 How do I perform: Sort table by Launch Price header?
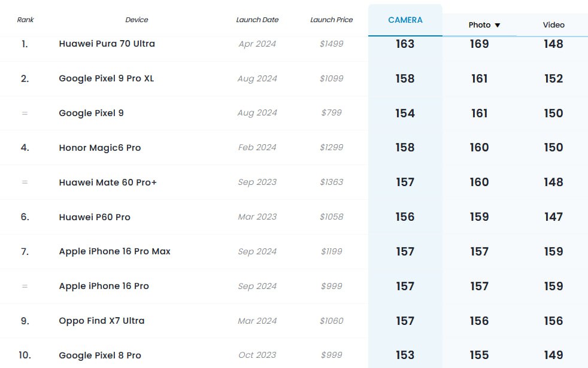point(332,20)
